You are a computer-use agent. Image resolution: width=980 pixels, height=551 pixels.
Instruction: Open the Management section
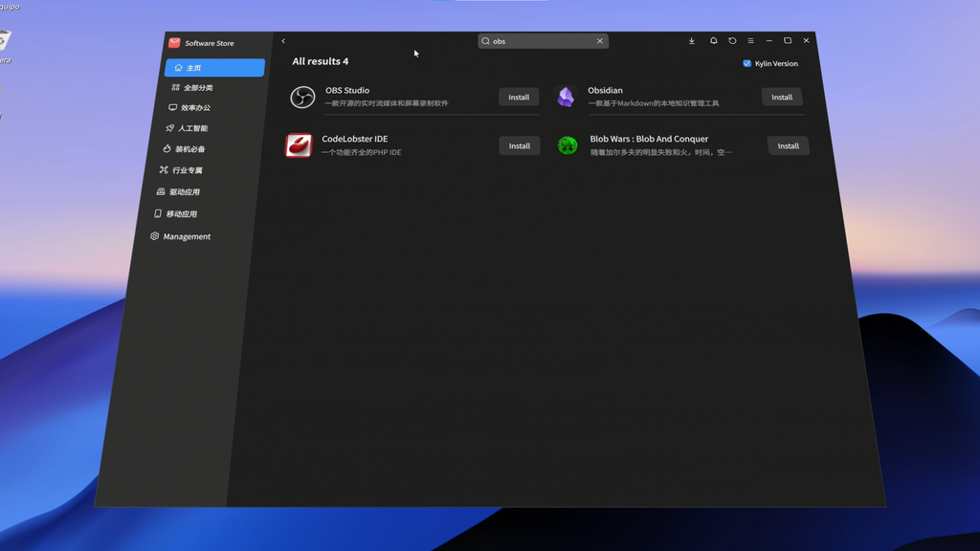(x=187, y=237)
